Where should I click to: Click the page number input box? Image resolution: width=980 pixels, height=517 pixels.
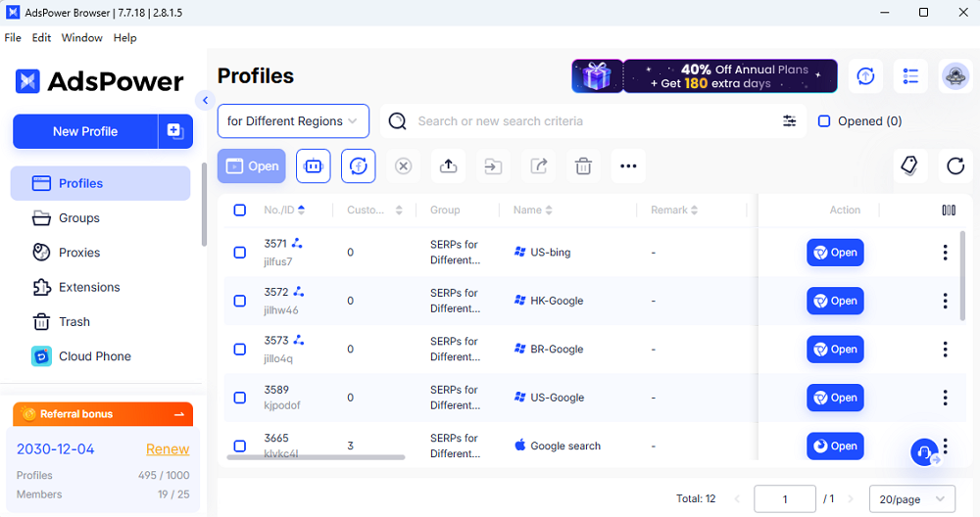coord(785,499)
